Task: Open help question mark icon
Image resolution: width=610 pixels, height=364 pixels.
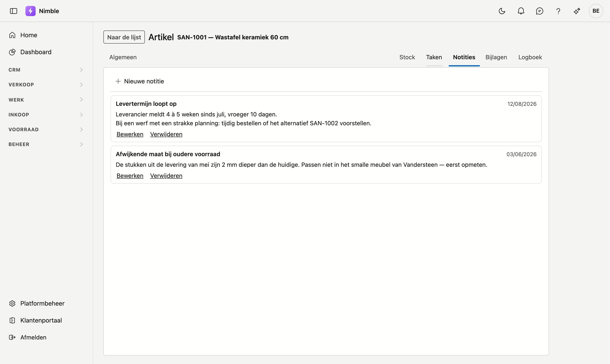Action: pos(558,11)
